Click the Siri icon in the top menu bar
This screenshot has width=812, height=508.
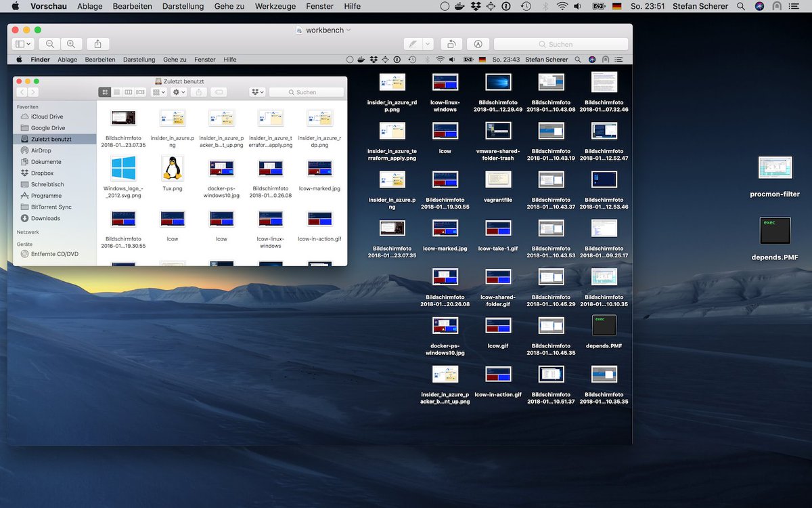759,6
